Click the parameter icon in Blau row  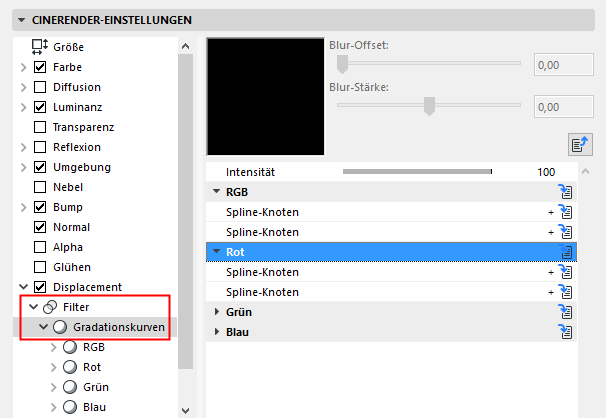tap(565, 332)
